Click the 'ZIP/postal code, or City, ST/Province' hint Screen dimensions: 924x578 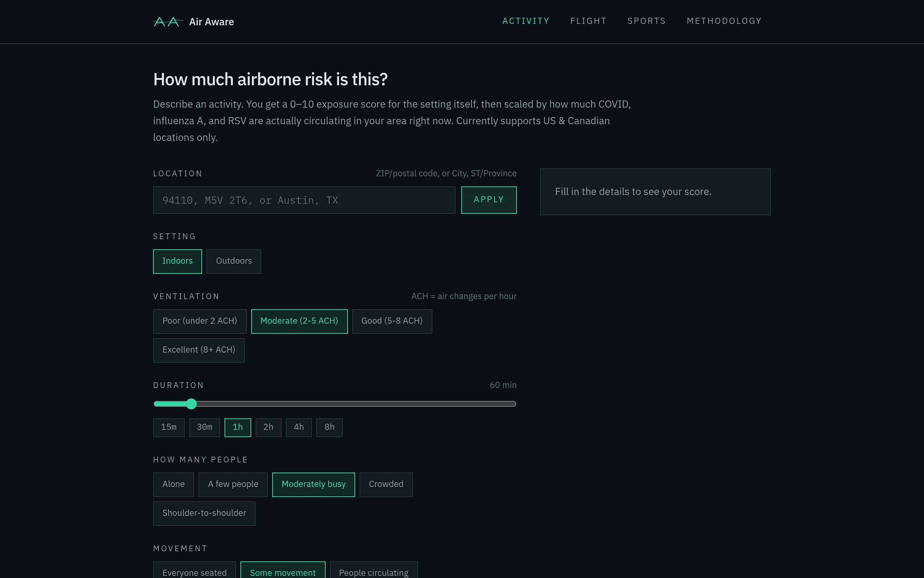point(446,173)
